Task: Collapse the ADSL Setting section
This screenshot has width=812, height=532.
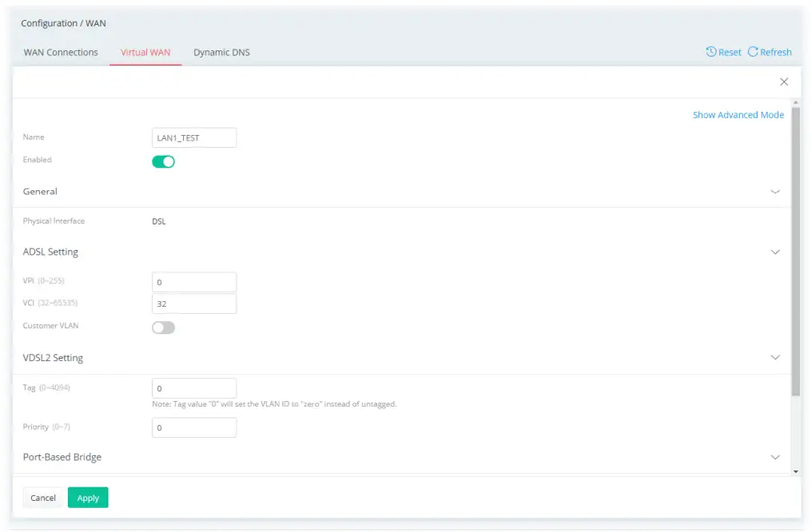Action: (774, 252)
